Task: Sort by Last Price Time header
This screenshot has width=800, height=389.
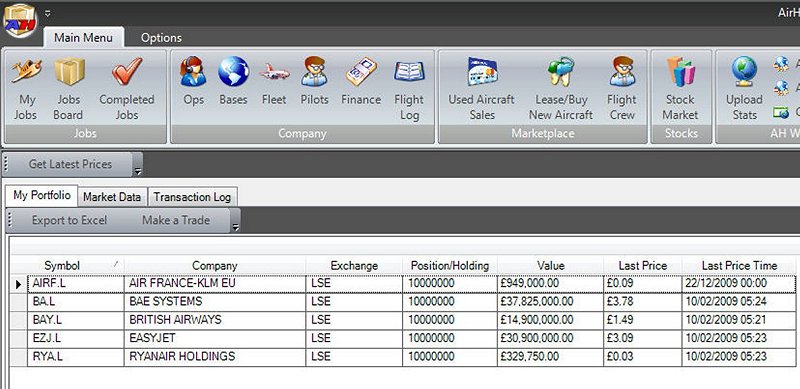Action: click(739, 265)
